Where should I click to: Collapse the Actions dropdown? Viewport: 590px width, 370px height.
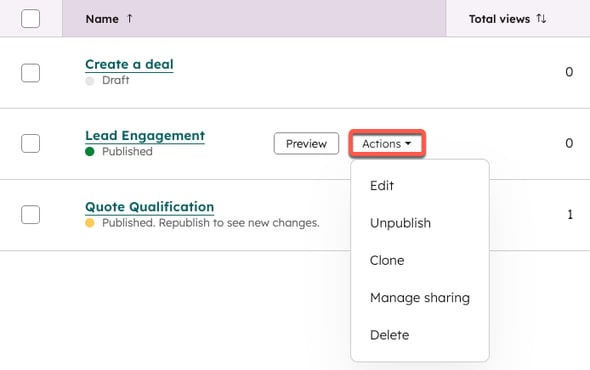(x=387, y=143)
